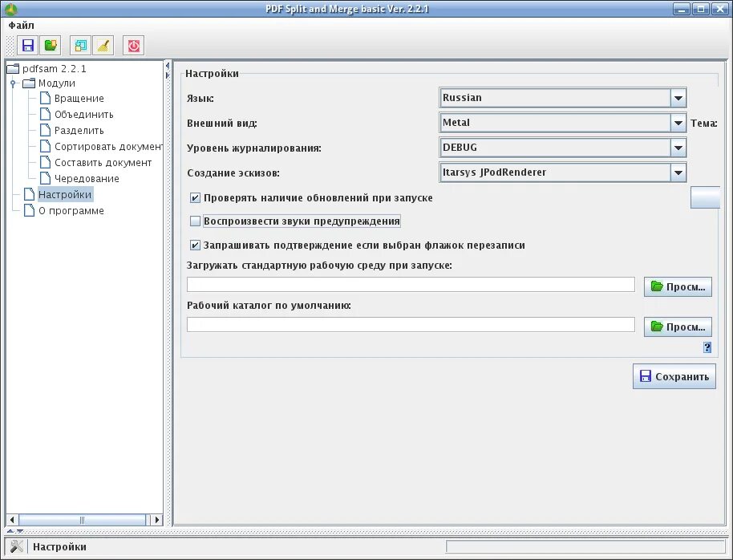
Task: Enable Воспроизвести звуки предупреждения checkbox
Action: [195, 221]
